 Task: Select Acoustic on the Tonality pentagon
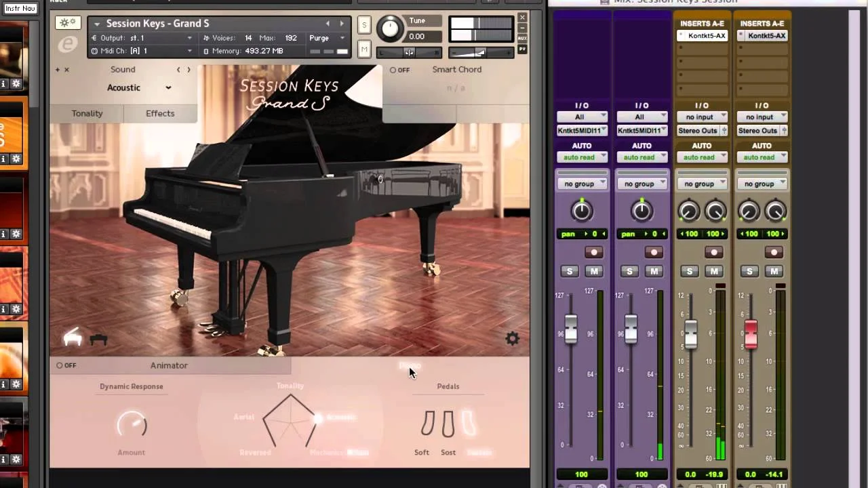[x=319, y=418]
